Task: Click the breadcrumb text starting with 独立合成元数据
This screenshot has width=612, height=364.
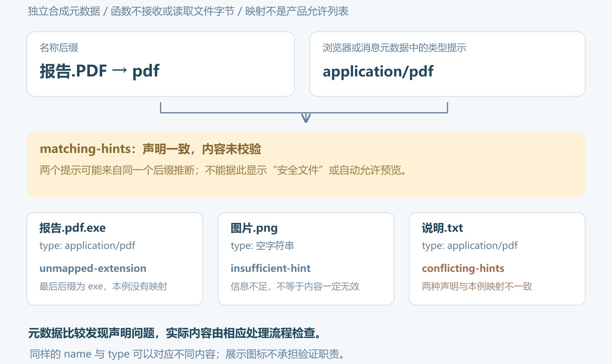Action: click(188, 11)
